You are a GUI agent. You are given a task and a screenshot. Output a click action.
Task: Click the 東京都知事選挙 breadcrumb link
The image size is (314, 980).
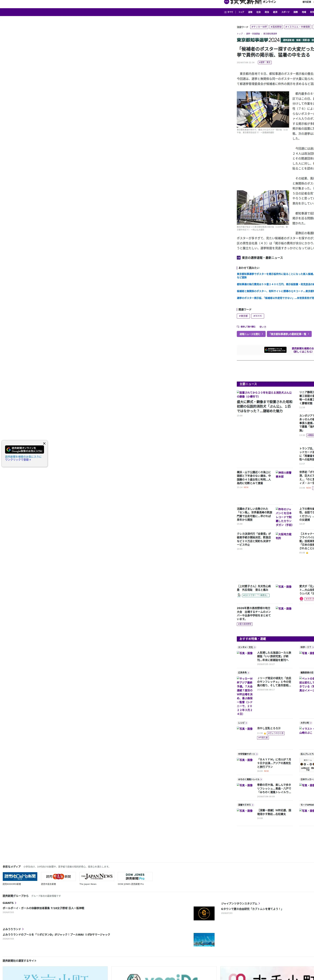pyautogui.click(x=270, y=34)
